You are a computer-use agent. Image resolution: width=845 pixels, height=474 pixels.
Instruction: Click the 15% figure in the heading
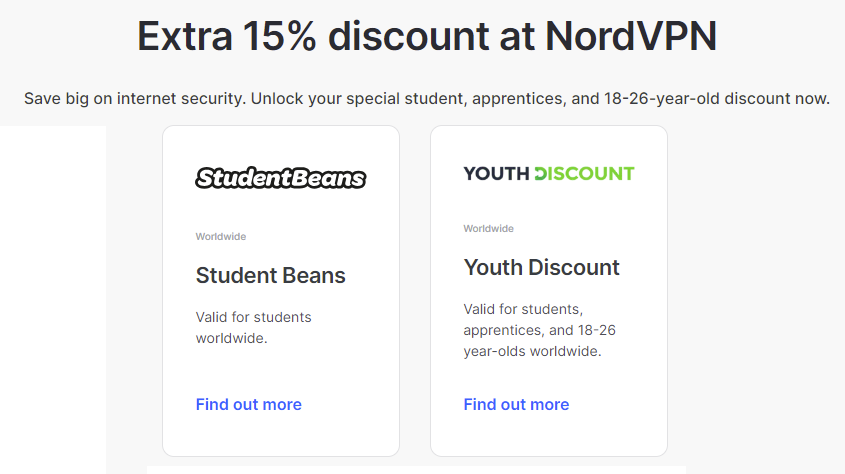pyautogui.click(x=279, y=37)
